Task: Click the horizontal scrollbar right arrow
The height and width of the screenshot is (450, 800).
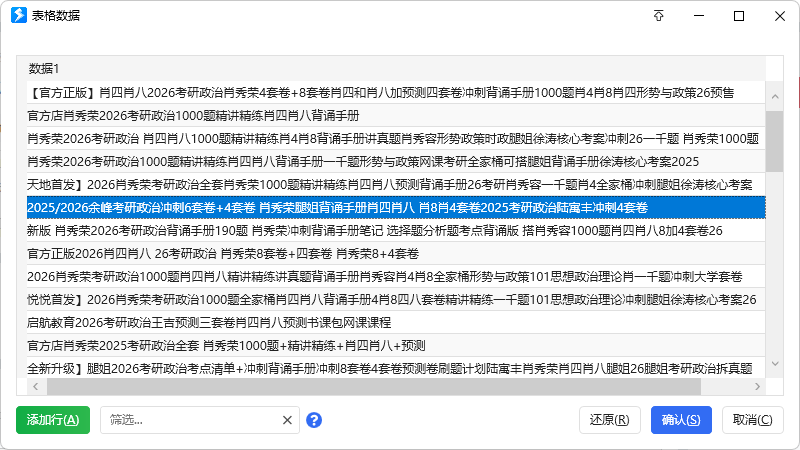Action: click(757, 387)
